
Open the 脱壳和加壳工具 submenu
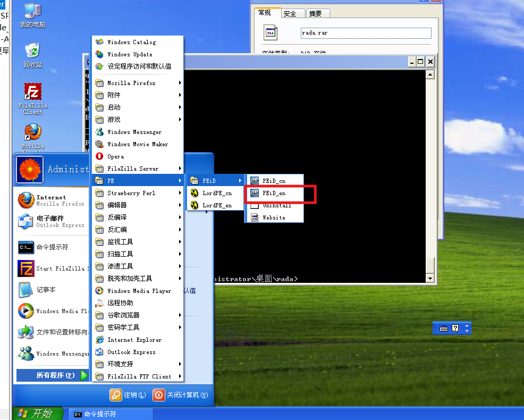[138, 279]
